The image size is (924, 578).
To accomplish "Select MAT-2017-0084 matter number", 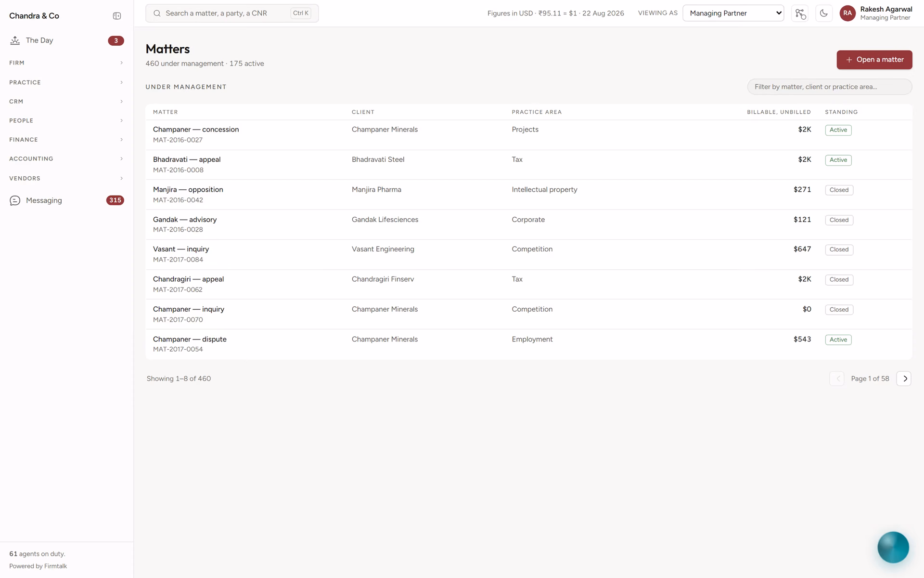I will click(x=178, y=260).
